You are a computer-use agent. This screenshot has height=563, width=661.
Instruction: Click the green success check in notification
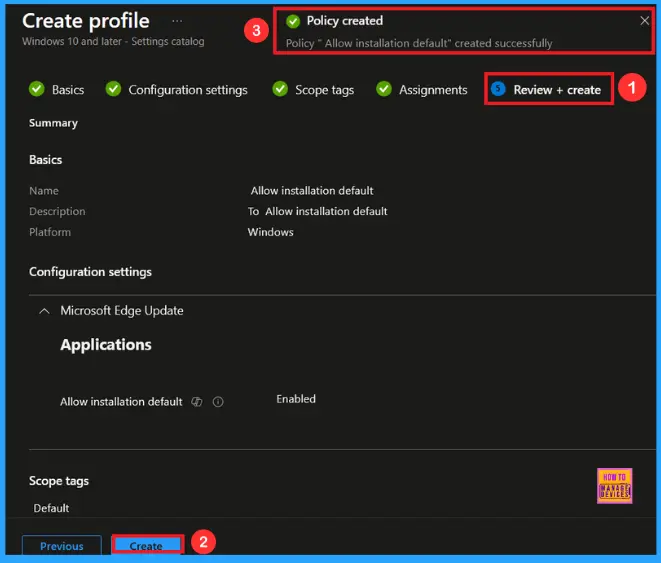pos(293,21)
